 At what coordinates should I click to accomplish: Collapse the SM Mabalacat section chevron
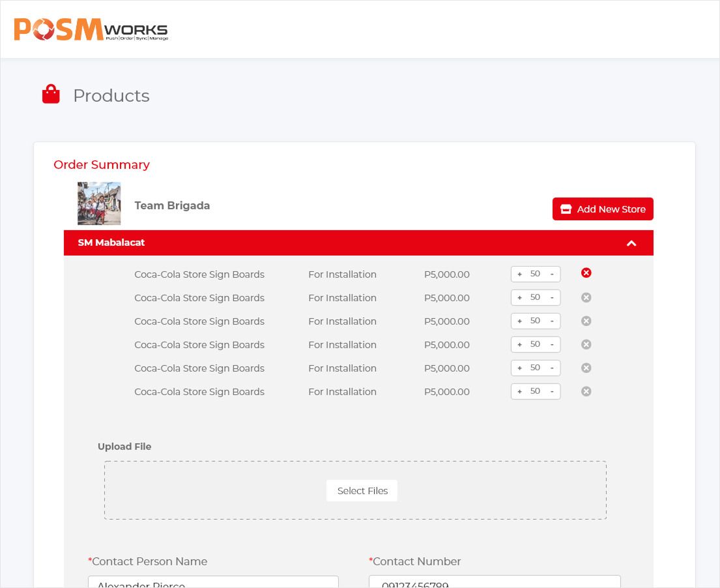coord(631,243)
